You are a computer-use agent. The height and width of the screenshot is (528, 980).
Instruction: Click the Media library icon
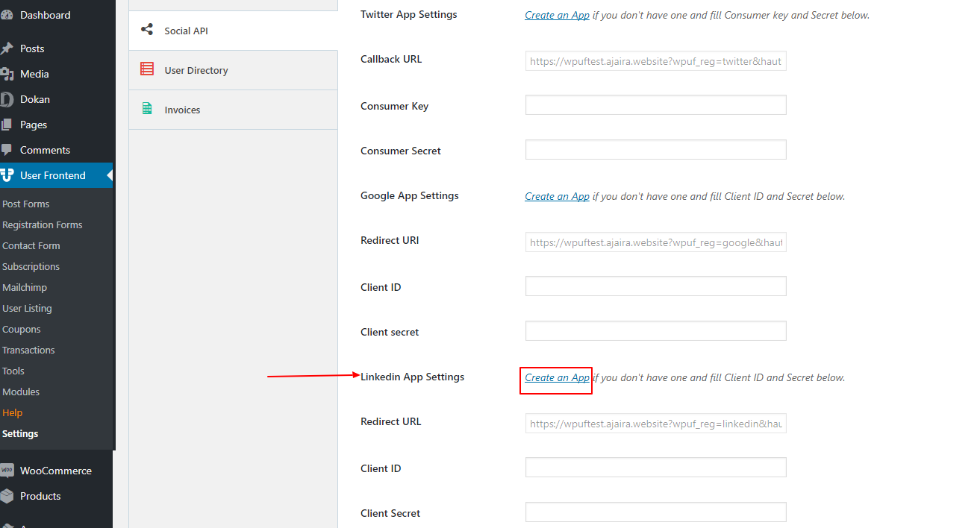7,74
